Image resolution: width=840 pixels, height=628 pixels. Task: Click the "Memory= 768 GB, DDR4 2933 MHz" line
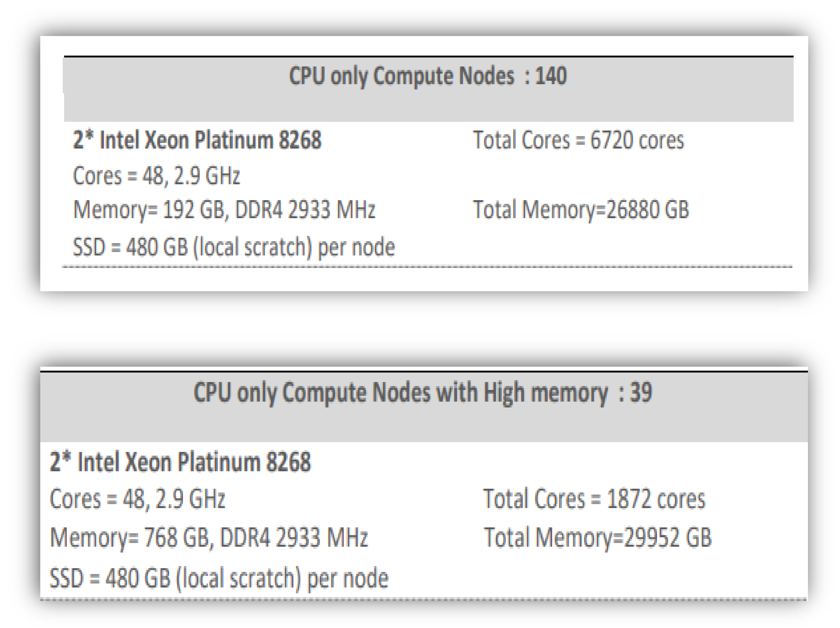[x=209, y=538]
